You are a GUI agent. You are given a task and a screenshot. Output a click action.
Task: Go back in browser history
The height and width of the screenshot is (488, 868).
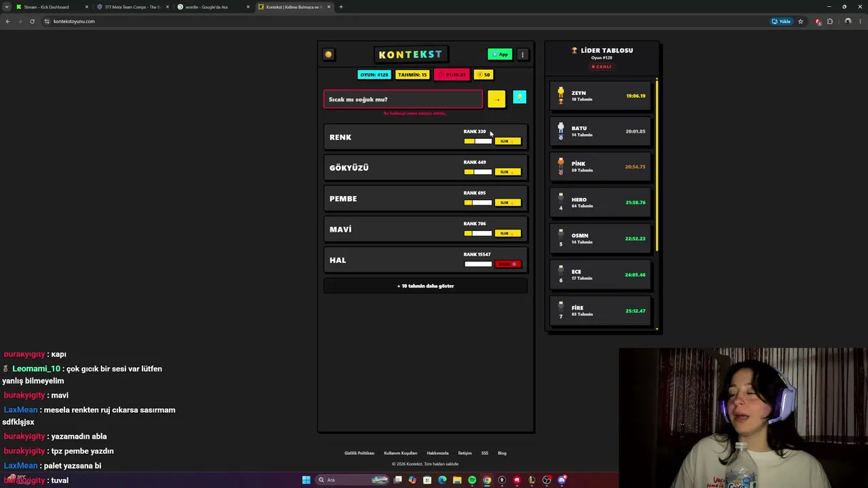point(7,21)
